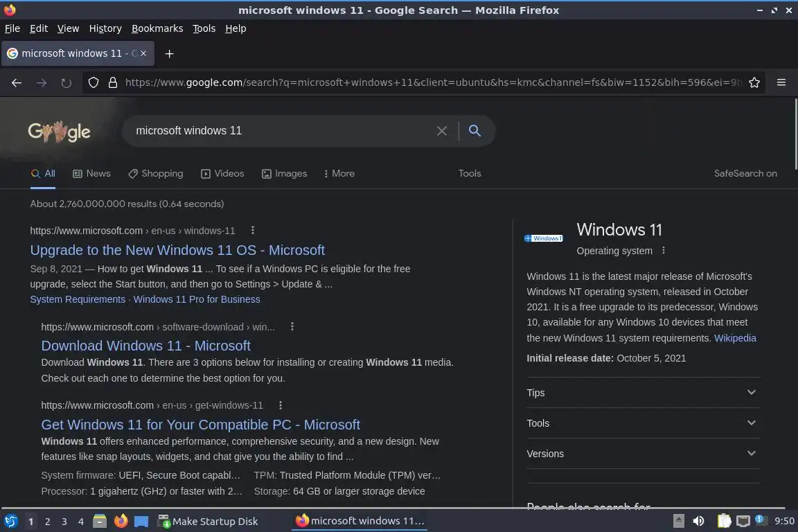Open Upgrade to the New Windows 11 OS link

177,250
